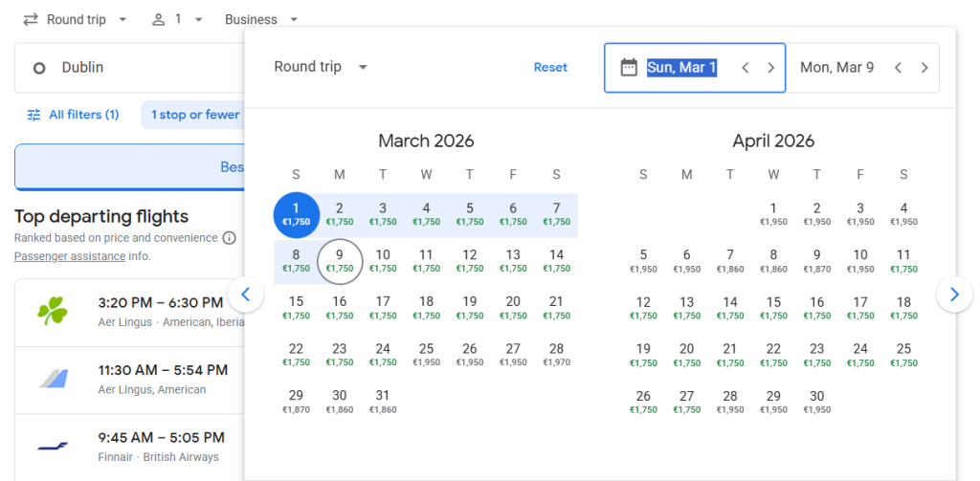980x481 pixels.
Task: Click the Aer Lingus shamrock logo
Action: point(52,312)
